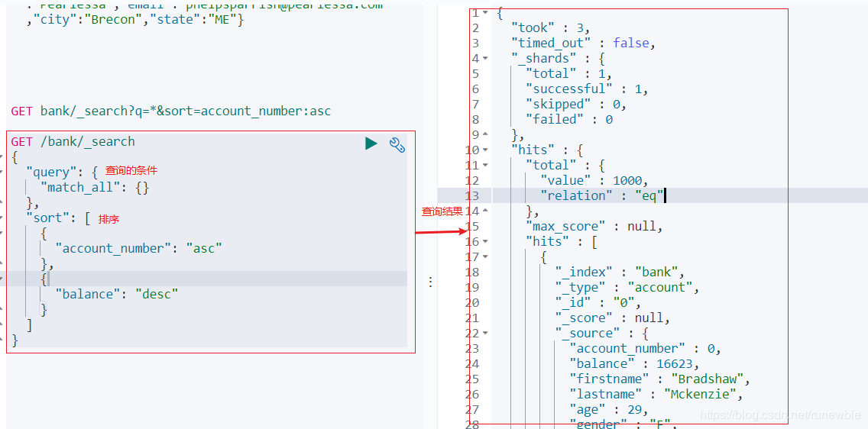Click the "query": { line in the request

[62, 173]
